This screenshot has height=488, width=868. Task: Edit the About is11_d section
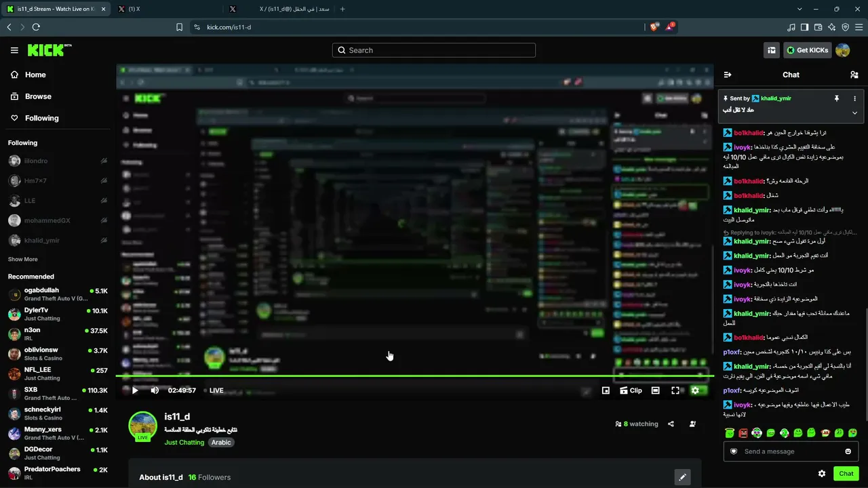coord(683,477)
